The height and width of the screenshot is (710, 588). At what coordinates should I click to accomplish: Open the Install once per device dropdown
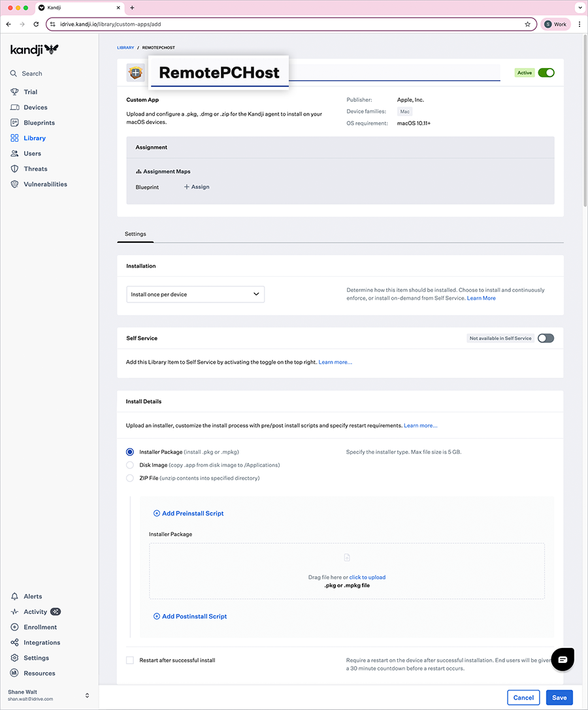click(195, 295)
